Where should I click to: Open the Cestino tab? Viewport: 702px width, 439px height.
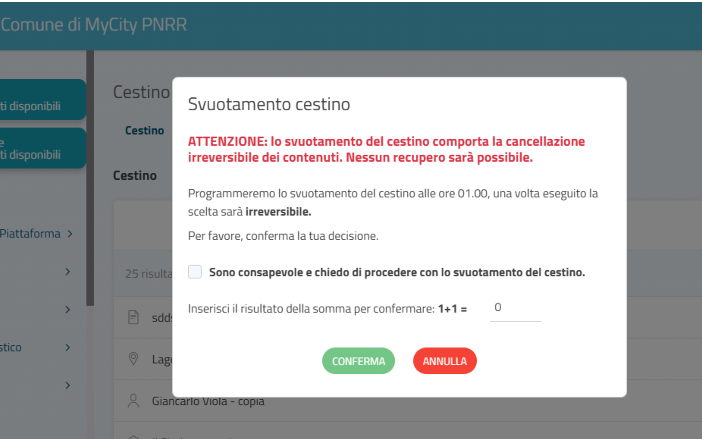(x=144, y=130)
